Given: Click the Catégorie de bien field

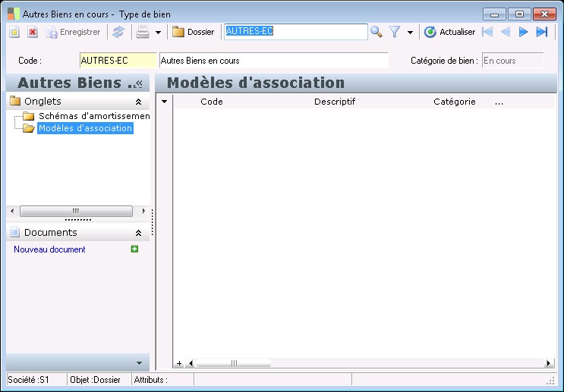Looking at the screenshot, I should (x=512, y=61).
